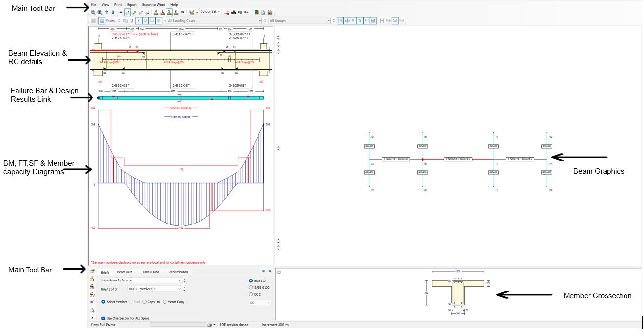
Task: Click the lightning design 1 icon
Action: point(92,279)
